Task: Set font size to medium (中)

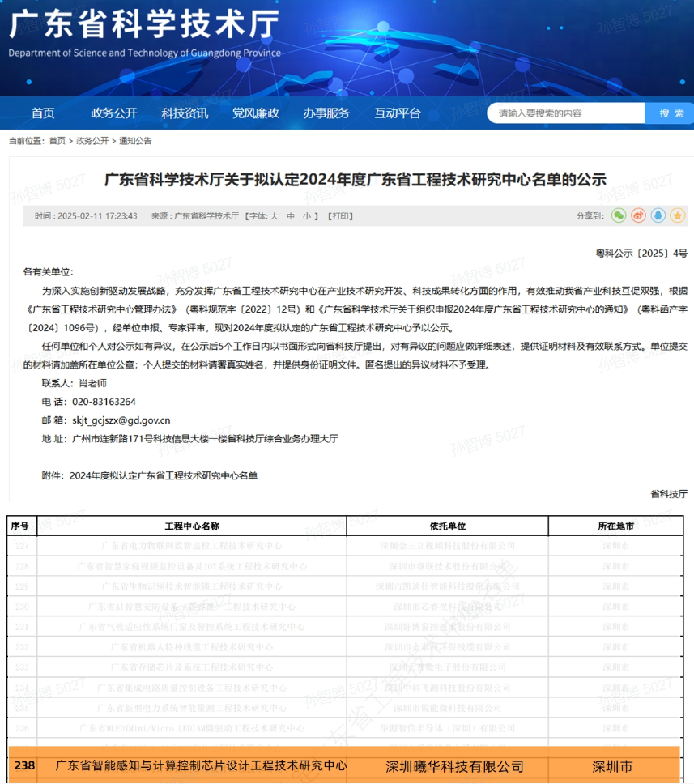Action: (291, 216)
